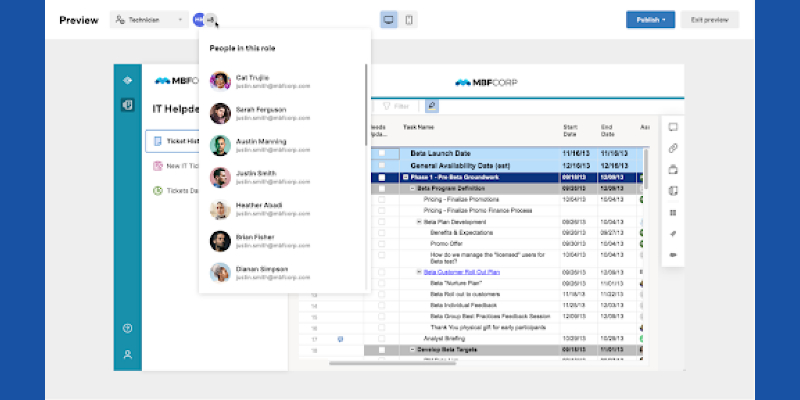
Task: Open the comments panel icon
Action: click(673, 127)
